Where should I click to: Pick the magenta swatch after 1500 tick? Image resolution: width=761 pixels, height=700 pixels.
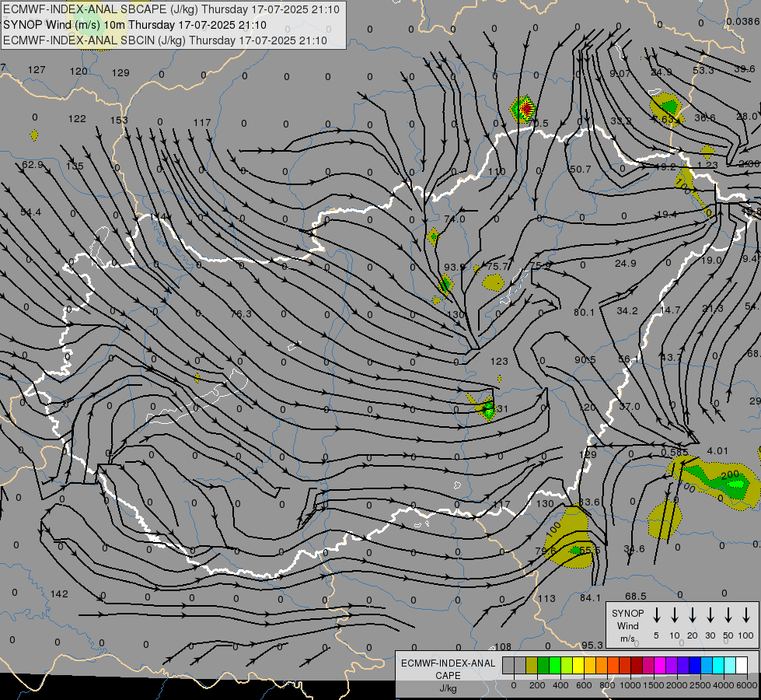(660, 665)
